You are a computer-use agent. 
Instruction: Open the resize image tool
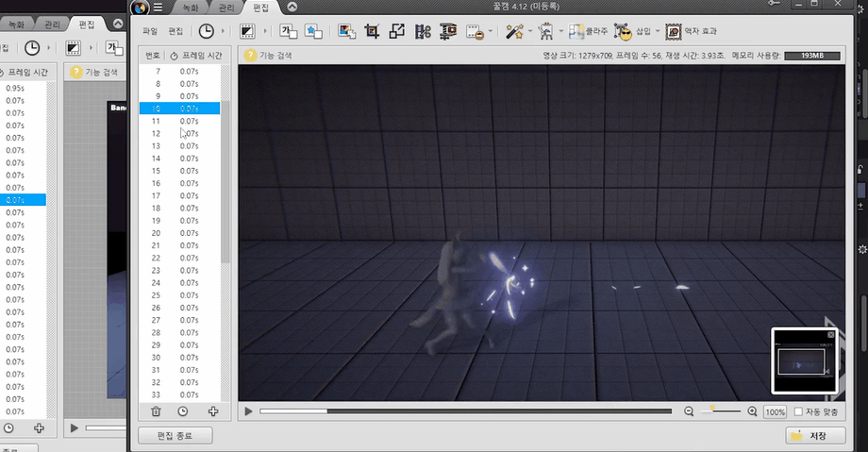tap(397, 31)
